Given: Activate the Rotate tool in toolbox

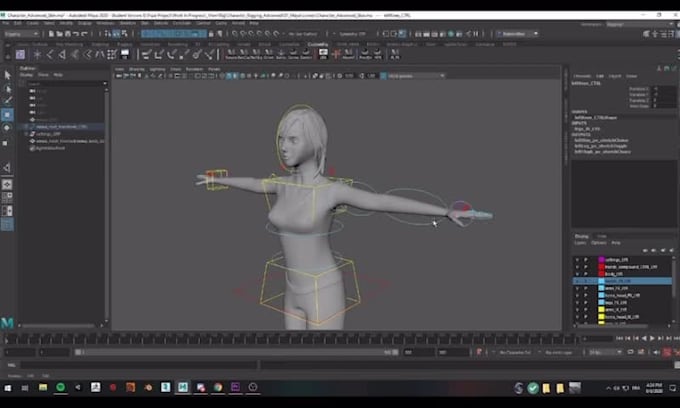Looking at the screenshot, I should tap(7, 128).
